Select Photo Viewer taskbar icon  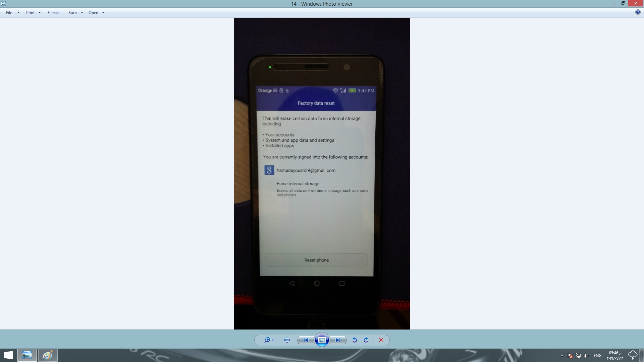(x=27, y=355)
